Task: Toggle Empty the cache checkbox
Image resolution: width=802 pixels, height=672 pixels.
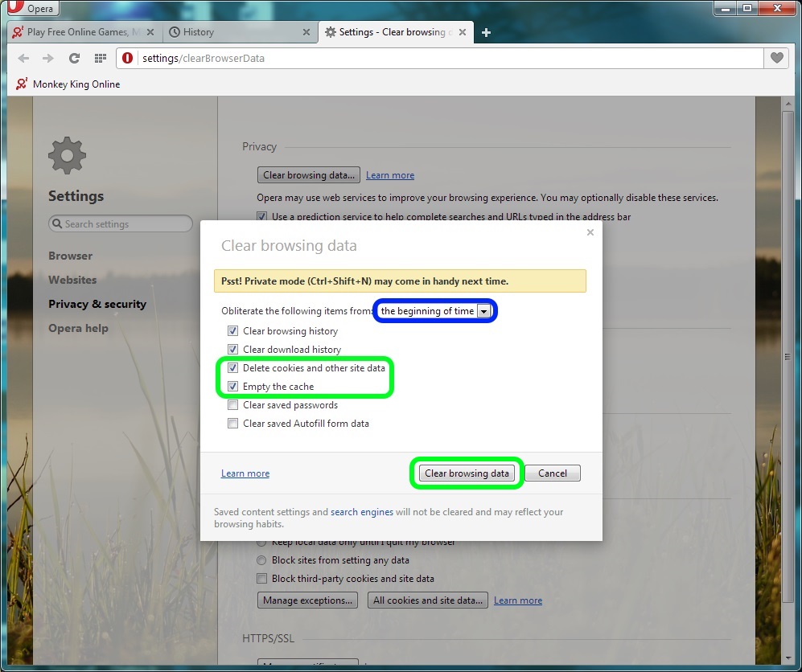Action: pos(232,387)
